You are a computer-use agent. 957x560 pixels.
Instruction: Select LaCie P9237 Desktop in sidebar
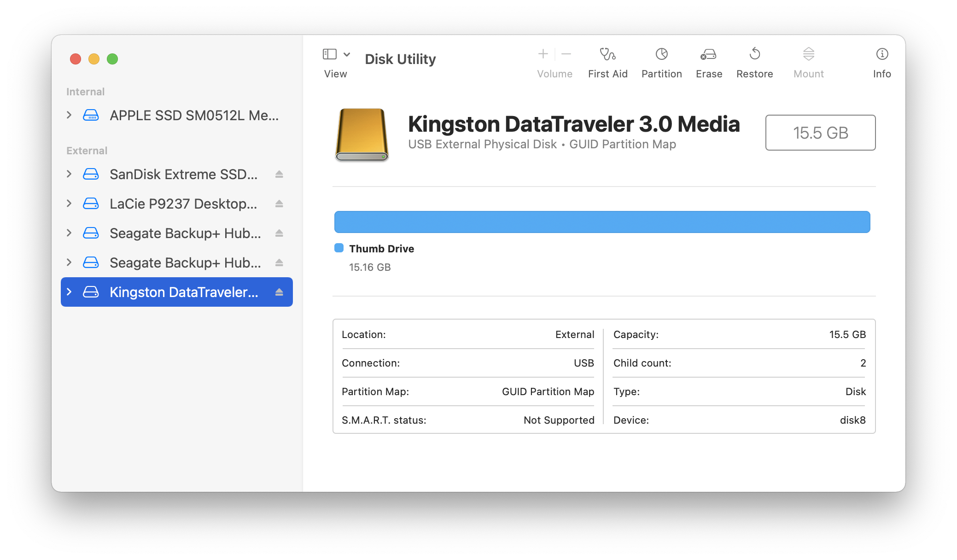coord(177,204)
